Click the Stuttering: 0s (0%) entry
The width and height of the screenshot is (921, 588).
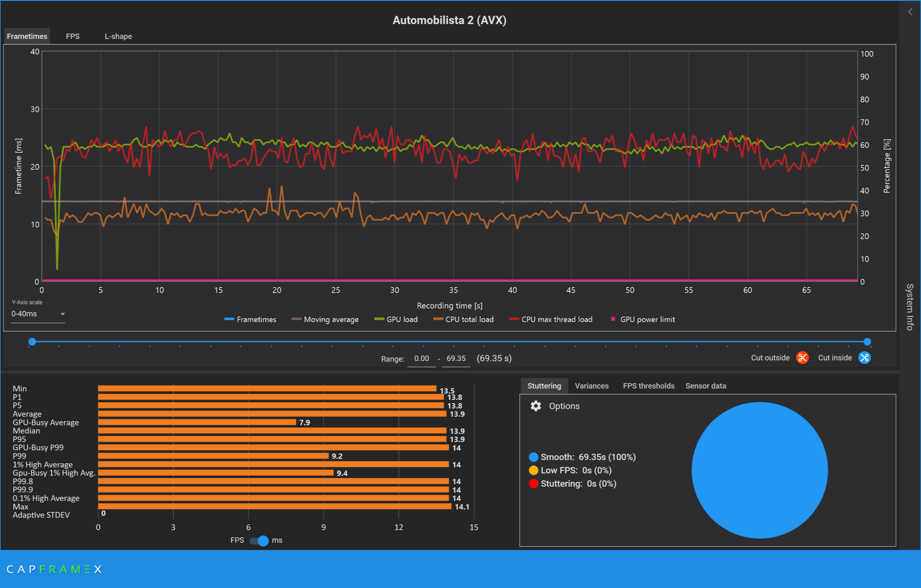point(572,484)
